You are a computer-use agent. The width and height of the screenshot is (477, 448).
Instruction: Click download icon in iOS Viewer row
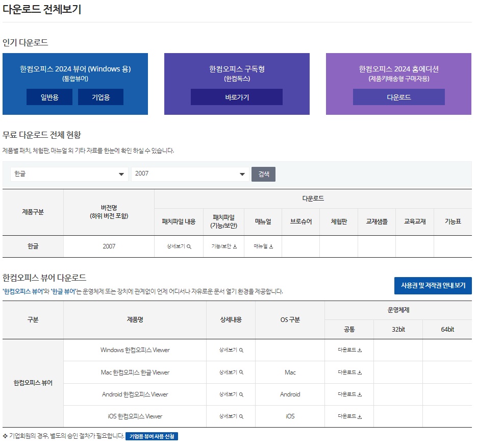360,417
